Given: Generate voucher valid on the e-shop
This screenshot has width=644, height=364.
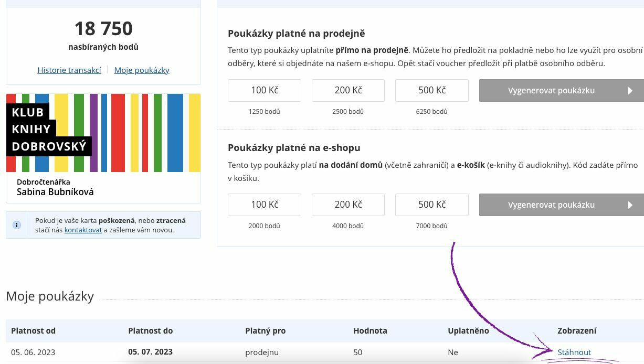Looking at the screenshot, I should pyautogui.click(x=551, y=205).
